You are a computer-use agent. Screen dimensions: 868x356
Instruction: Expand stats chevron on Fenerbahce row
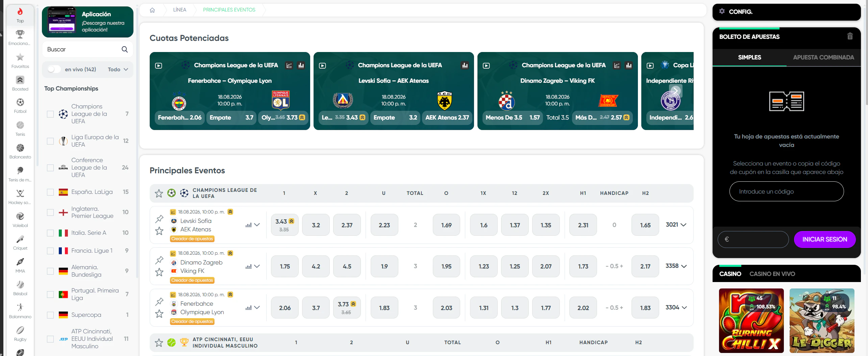257,308
